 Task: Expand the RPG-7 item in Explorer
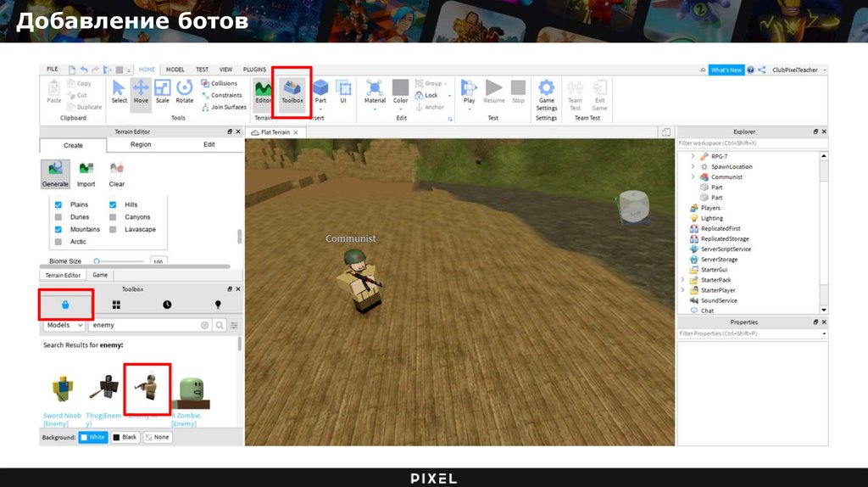coord(693,156)
